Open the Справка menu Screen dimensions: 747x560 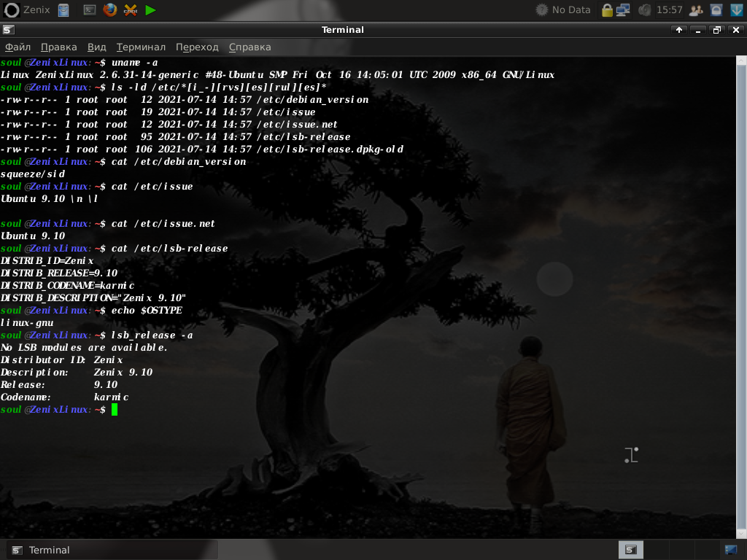click(249, 47)
